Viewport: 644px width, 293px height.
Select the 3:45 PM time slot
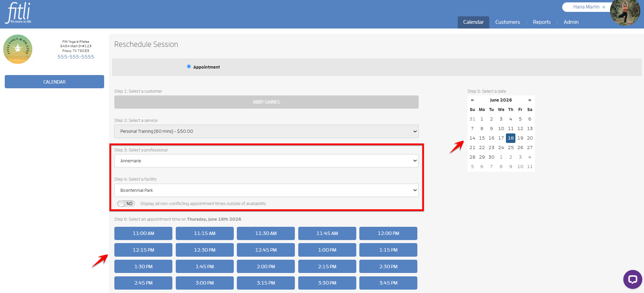tap(388, 283)
